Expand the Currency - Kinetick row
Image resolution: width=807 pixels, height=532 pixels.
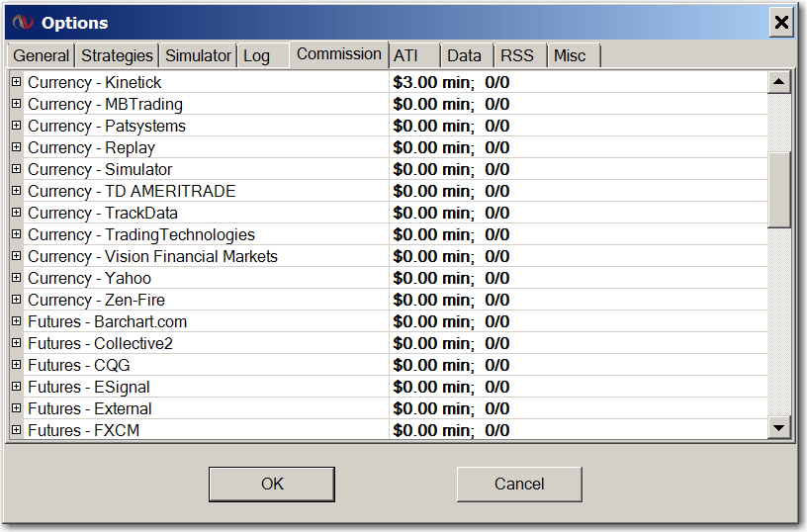point(17,82)
